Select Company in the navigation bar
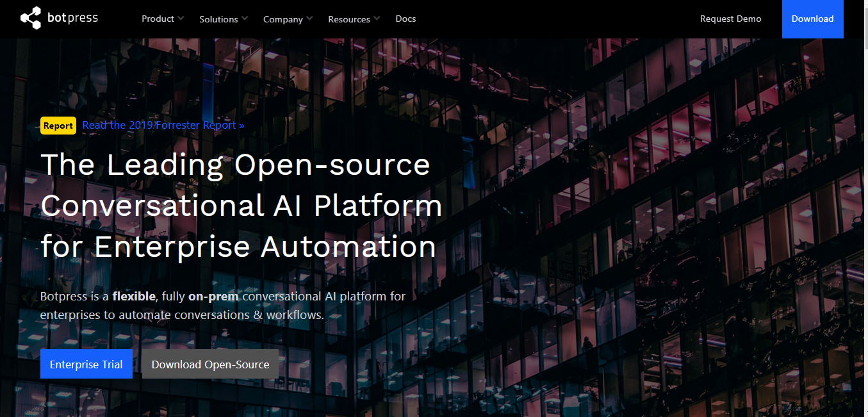This screenshot has width=868, height=417. (x=283, y=19)
